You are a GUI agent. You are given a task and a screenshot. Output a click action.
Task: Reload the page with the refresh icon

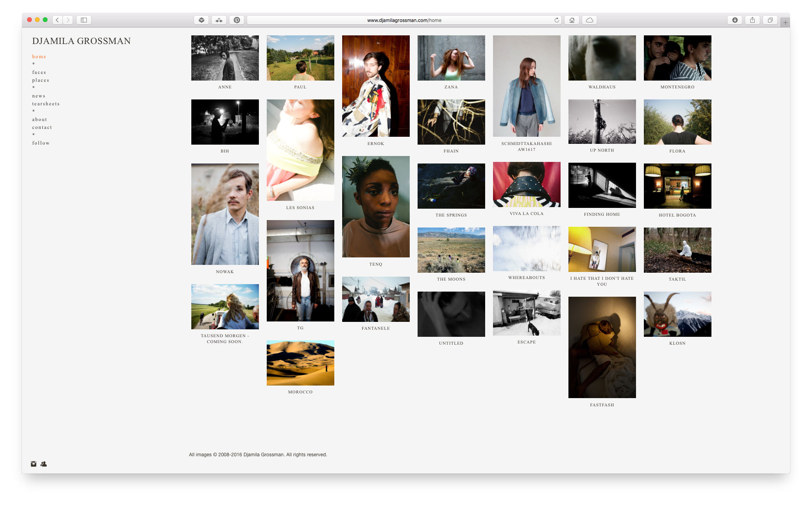tap(557, 20)
